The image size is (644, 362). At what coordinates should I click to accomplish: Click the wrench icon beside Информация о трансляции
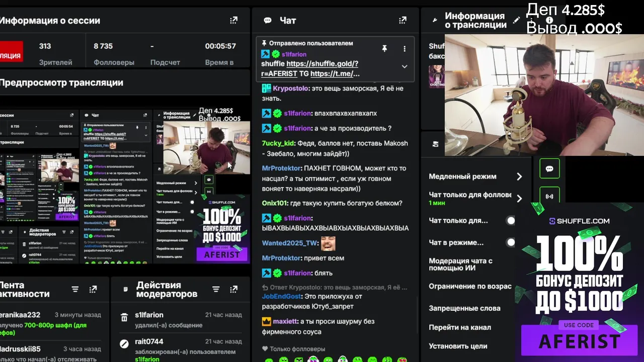[435, 21]
